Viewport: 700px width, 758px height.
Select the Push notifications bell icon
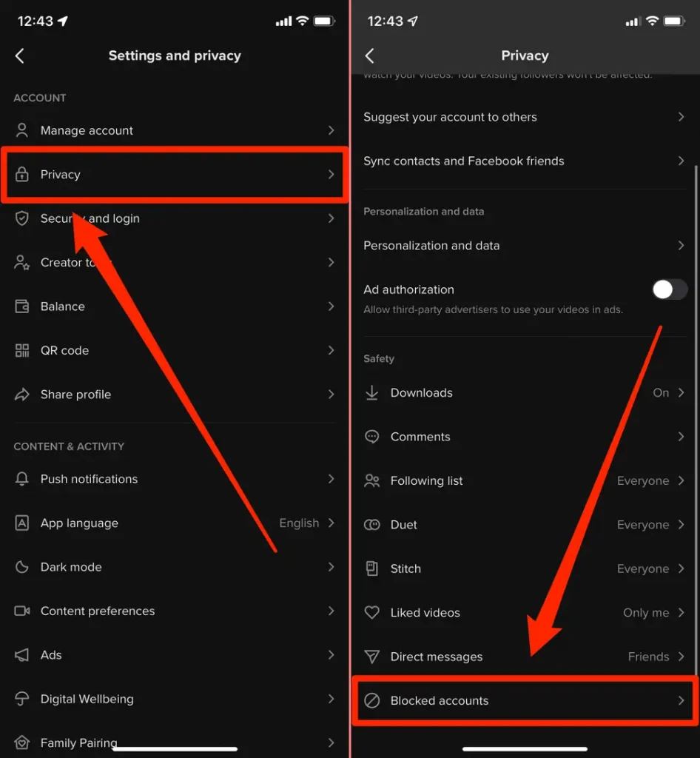[x=21, y=479]
